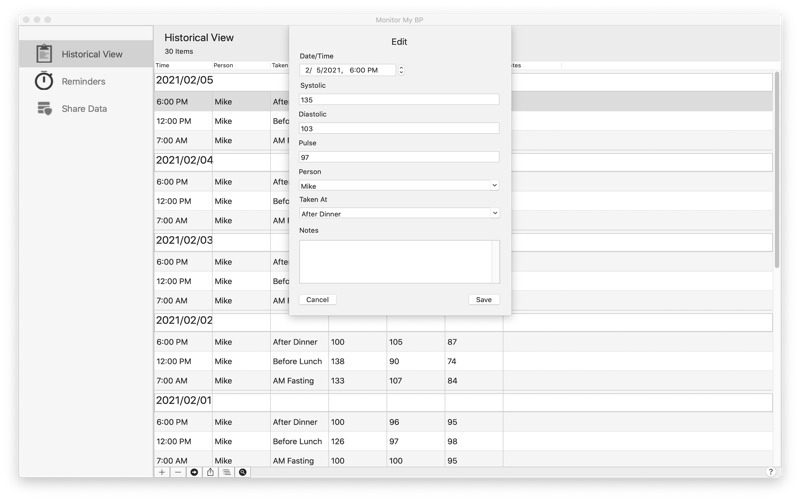Screen dimensions: 800x500
Task: Open Historical View in the sidebar
Action: point(86,54)
